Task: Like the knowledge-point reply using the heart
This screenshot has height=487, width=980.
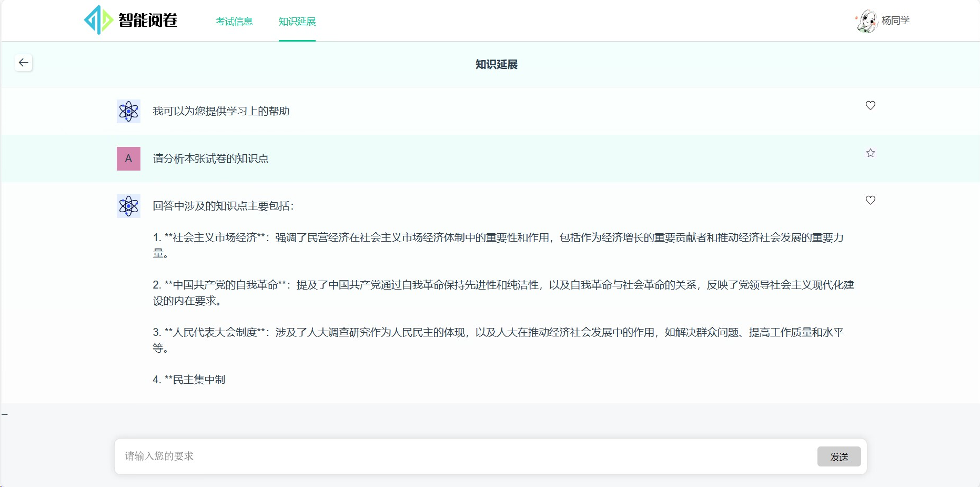Action: (871, 200)
